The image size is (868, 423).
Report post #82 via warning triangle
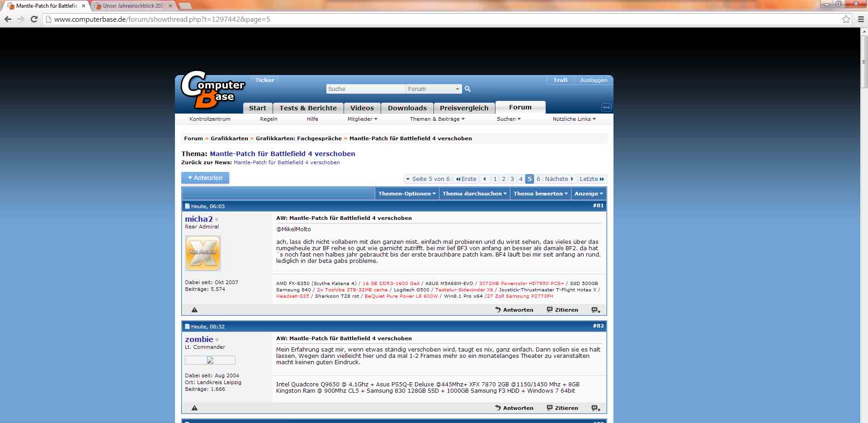(194, 408)
